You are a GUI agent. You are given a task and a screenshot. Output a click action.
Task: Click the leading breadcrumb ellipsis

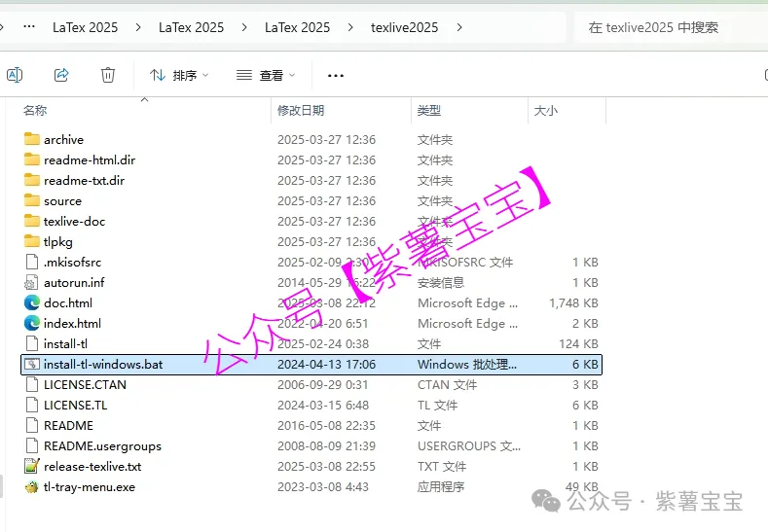coord(28,27)
